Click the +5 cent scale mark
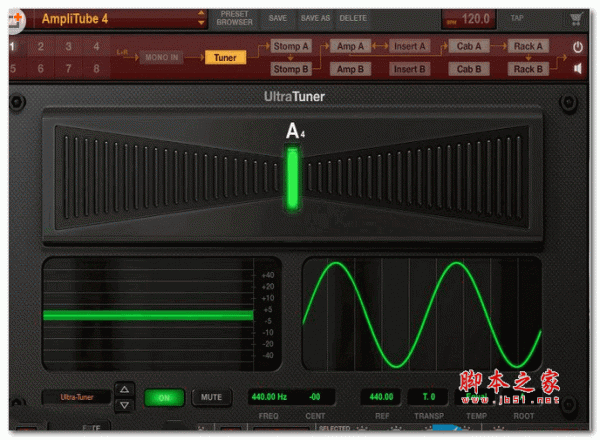 click(x=268, y=310)
